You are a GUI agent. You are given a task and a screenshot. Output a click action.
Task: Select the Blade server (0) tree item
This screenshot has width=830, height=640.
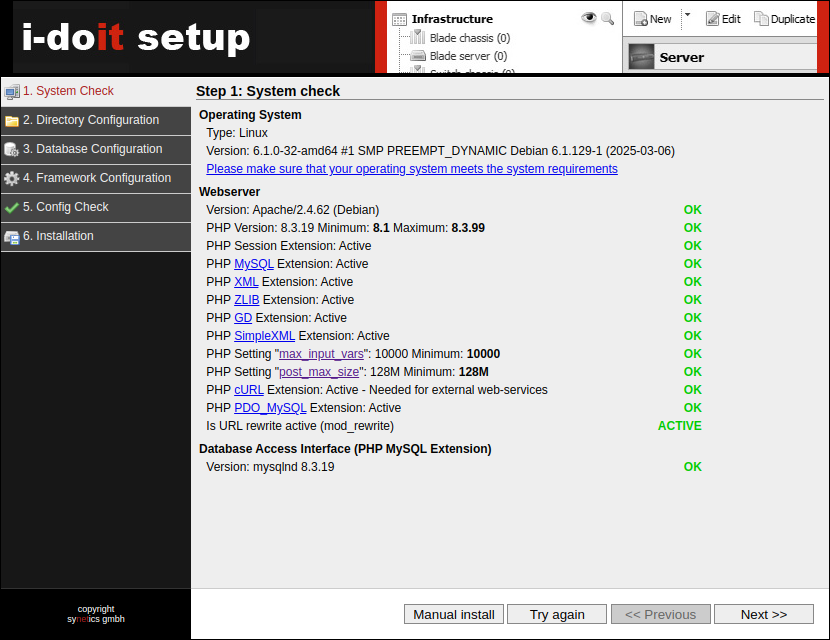(468, 56)
